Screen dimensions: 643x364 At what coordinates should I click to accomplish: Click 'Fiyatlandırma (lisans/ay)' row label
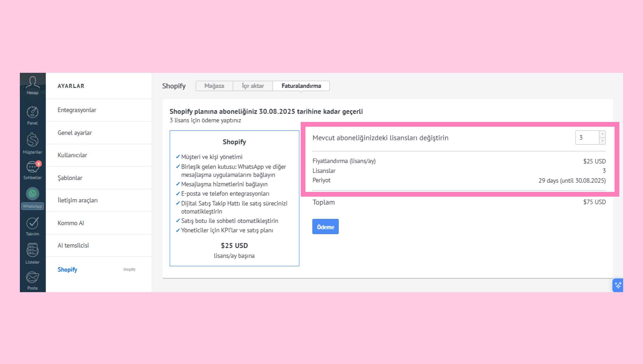click(344, 161)
